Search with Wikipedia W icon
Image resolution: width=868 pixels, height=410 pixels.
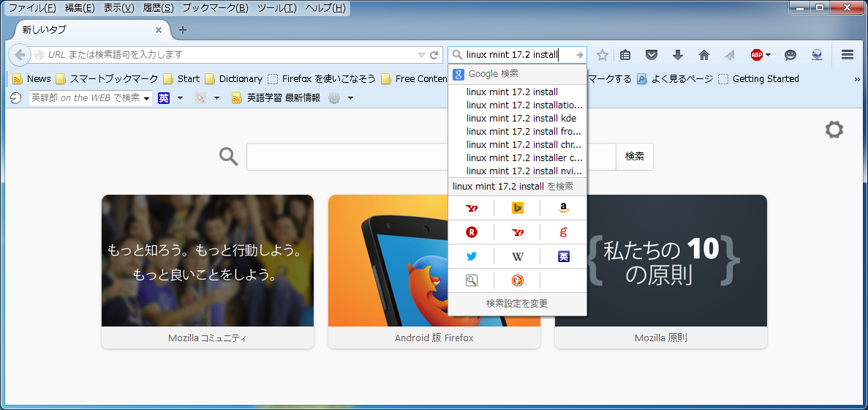tap(518, 256)
